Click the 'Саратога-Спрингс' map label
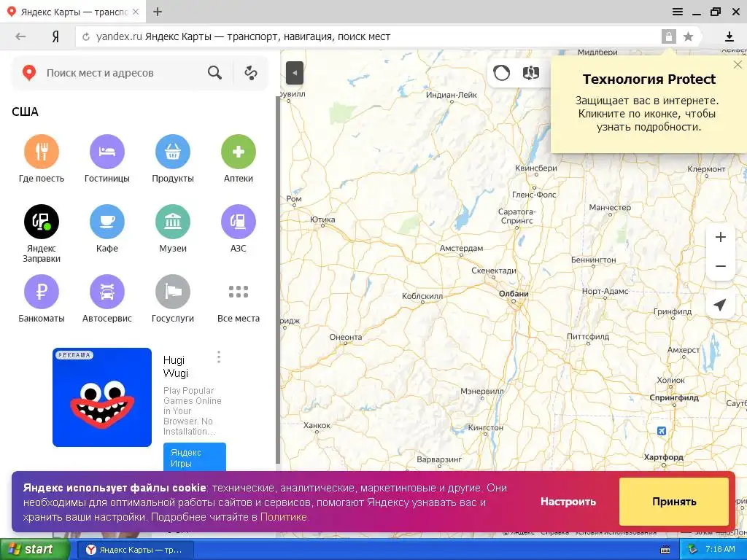Image resolution: width=747 pixels, height=560 pixels. pyautogui.click(x=517, y=216)
